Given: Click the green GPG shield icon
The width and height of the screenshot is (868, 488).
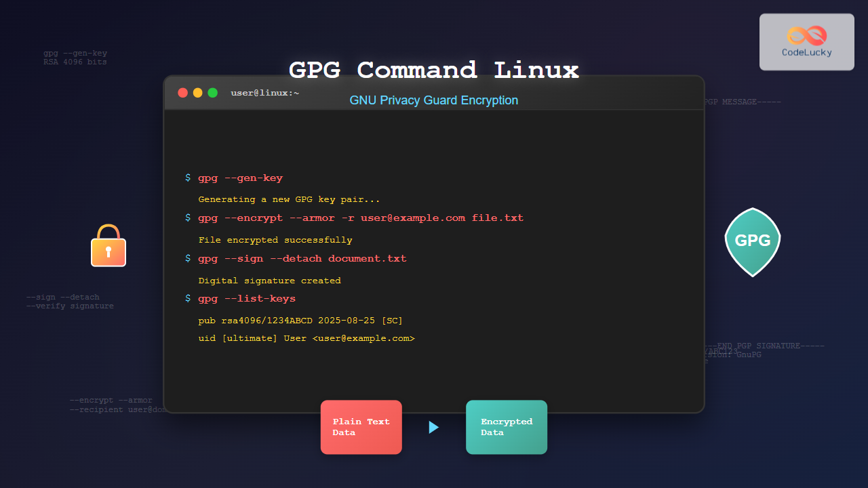Looking at the screenshot, I should coord(752,242).
